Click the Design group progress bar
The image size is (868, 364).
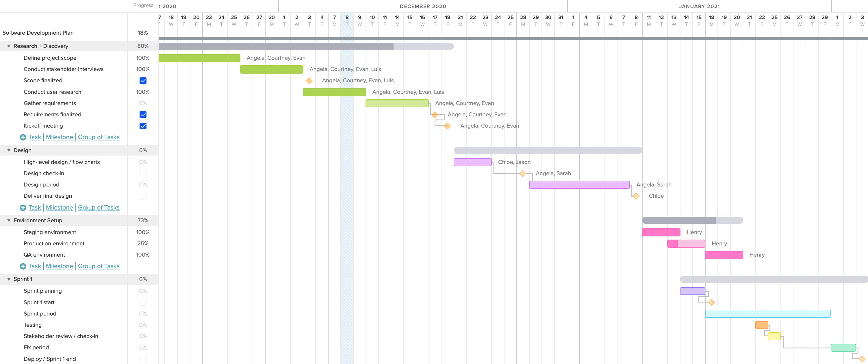click(x=548, y=150)
